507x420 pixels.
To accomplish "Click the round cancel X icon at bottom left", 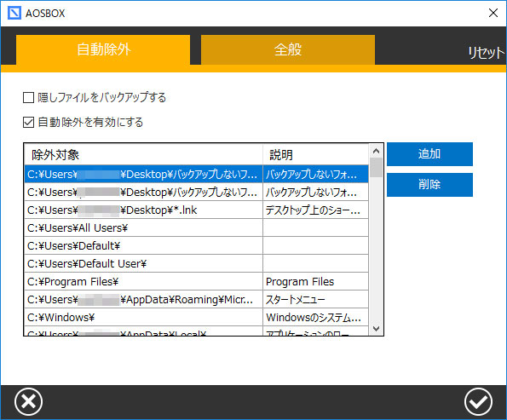I will (28, 402).
